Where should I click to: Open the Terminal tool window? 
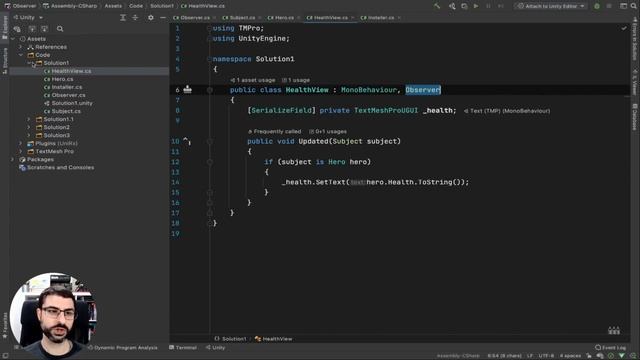coord(183,347)
